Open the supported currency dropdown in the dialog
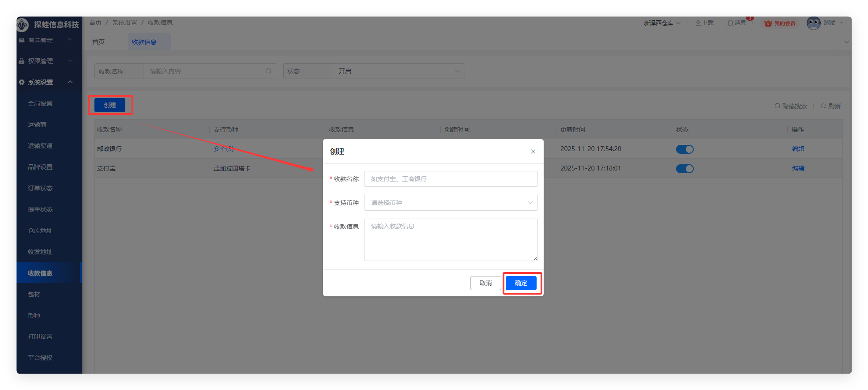The height and width of the screenshot is (390, 868). (x=451, y=203)
